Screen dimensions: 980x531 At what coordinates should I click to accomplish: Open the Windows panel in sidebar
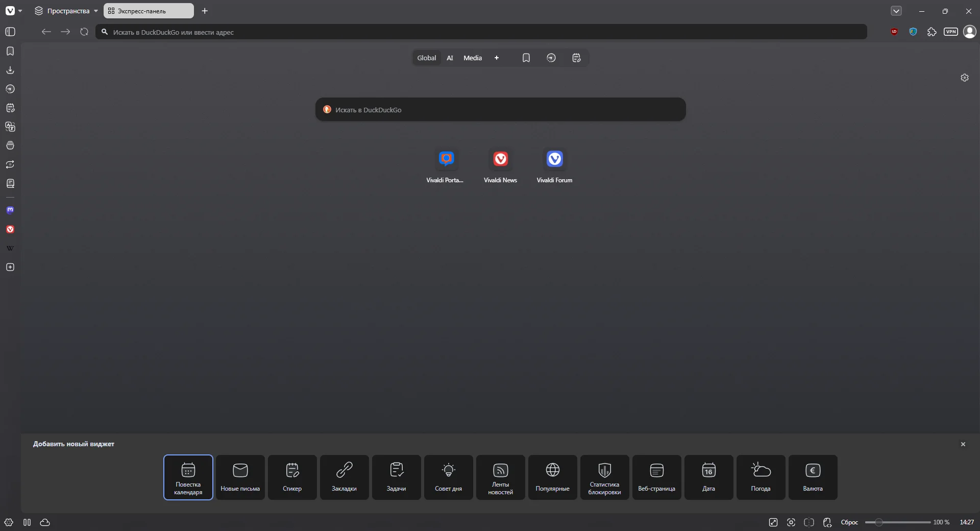coord(10,146)
